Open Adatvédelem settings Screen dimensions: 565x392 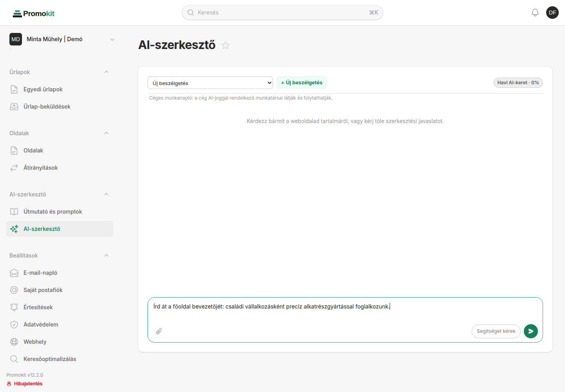pos(60,325)
